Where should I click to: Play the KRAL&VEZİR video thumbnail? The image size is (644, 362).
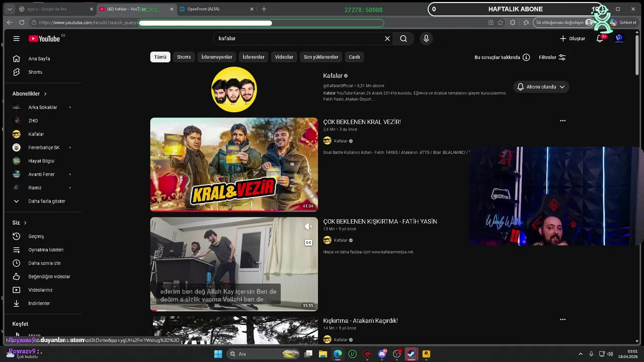pos(234,164)
